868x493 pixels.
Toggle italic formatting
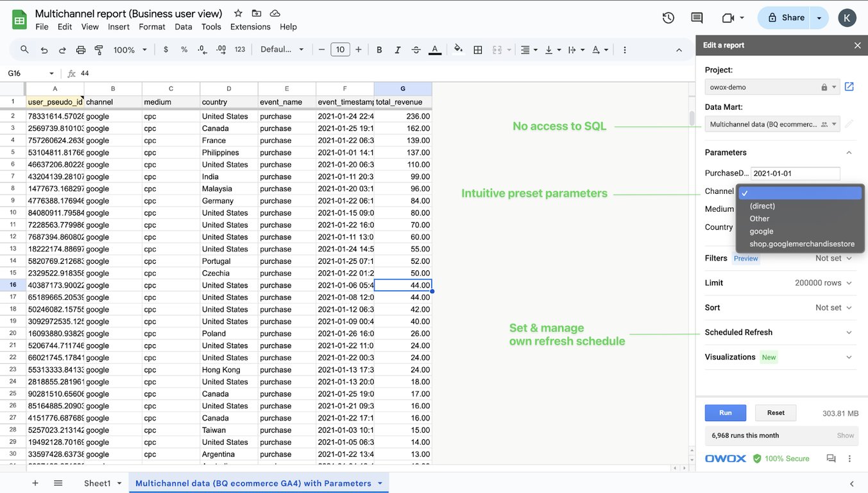coord(398,49)
